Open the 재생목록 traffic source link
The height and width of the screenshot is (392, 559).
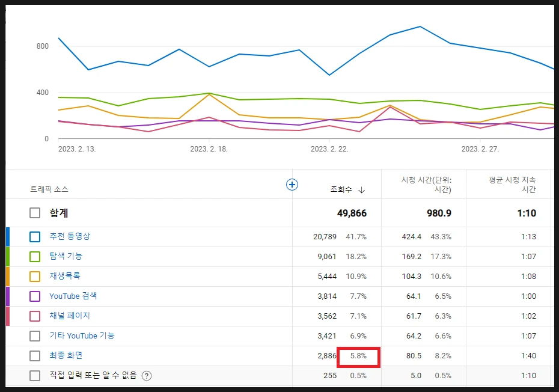tap(65, 276)
